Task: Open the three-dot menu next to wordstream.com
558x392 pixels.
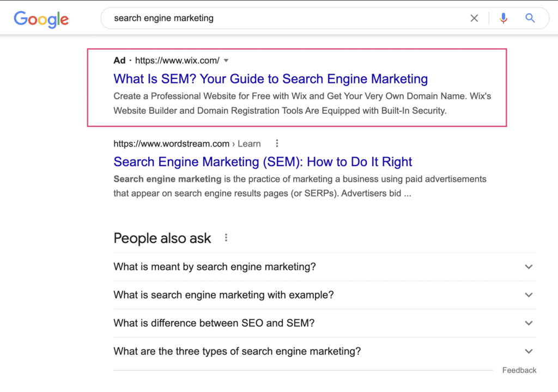Action: click(277, 144)
